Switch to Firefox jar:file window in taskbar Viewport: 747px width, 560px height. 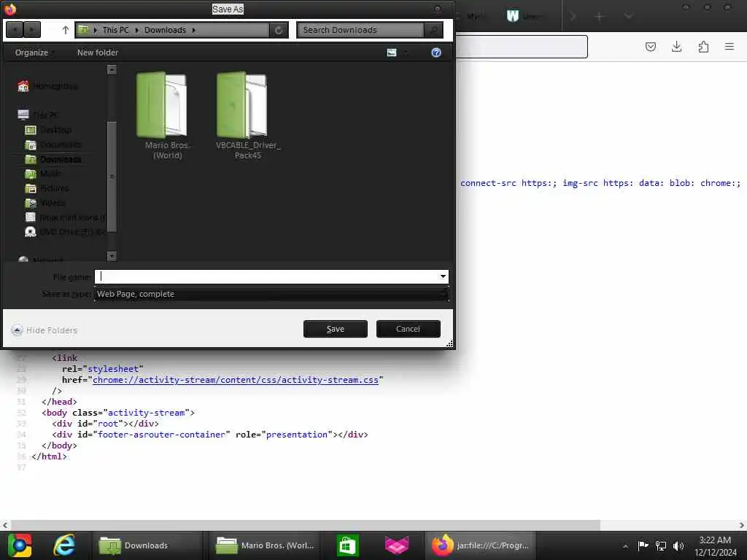(x=480, y=545)
